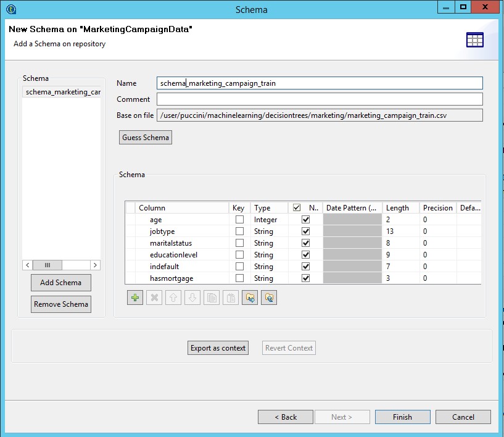Select schema_marketing_campaign_train in schema list
Screen dimensions: 504x437
(62, 92)
